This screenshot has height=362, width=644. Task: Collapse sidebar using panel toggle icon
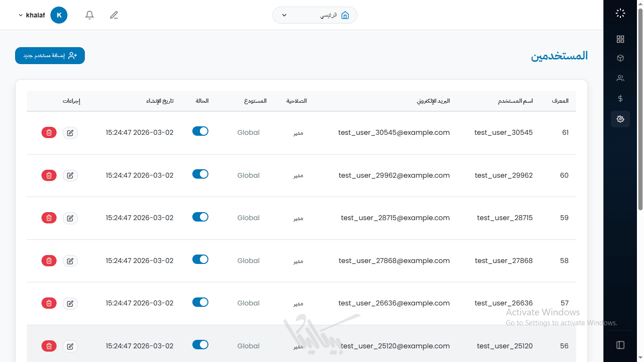coord(620,345)
